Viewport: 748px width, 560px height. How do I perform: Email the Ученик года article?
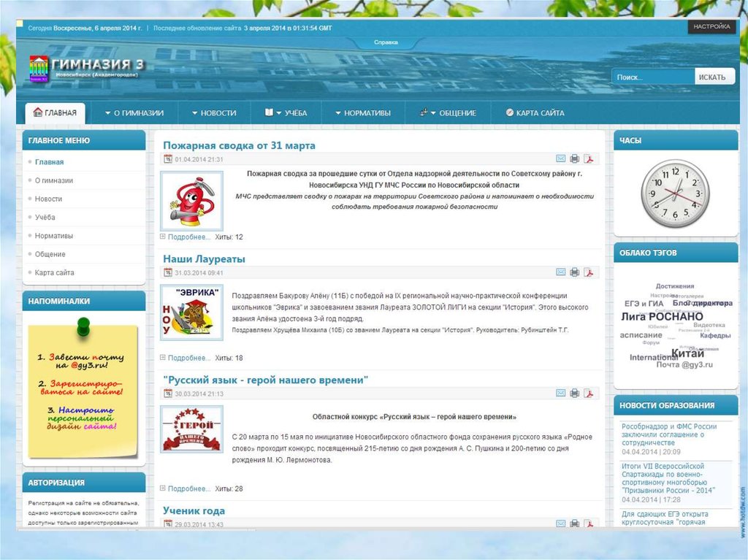[560, 523]
